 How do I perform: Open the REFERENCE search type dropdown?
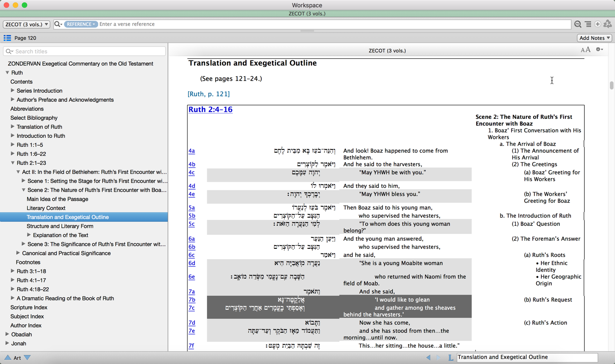[80, 24]
